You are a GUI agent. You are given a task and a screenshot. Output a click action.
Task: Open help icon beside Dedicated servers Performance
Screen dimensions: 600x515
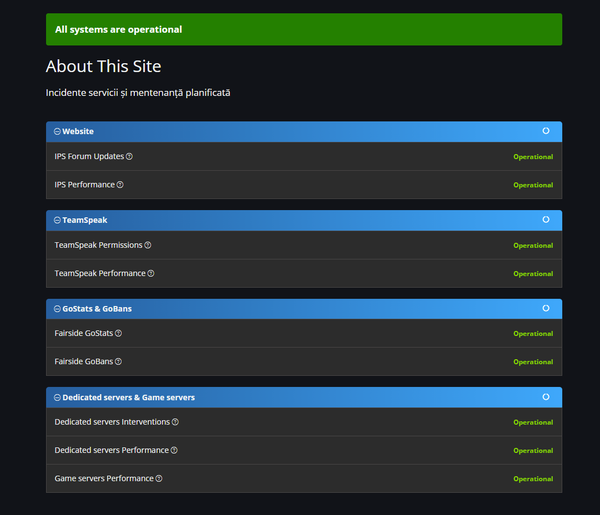click(x=174, y=450)
